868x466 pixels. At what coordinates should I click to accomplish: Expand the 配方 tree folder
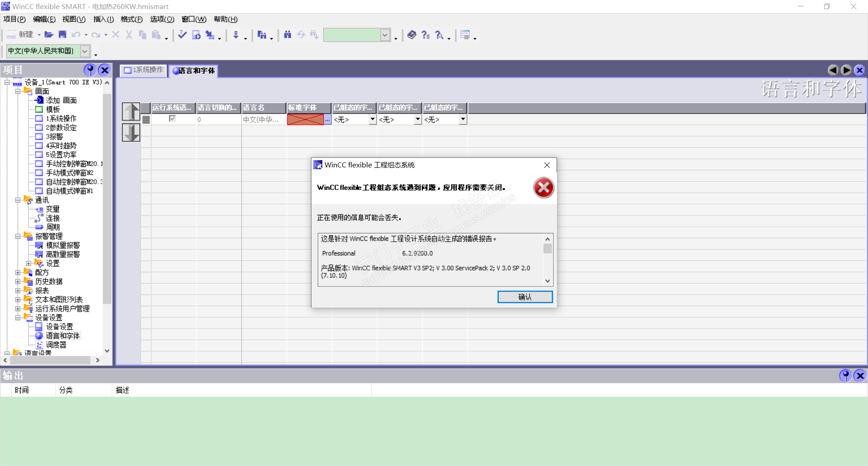tap(18, 272)
